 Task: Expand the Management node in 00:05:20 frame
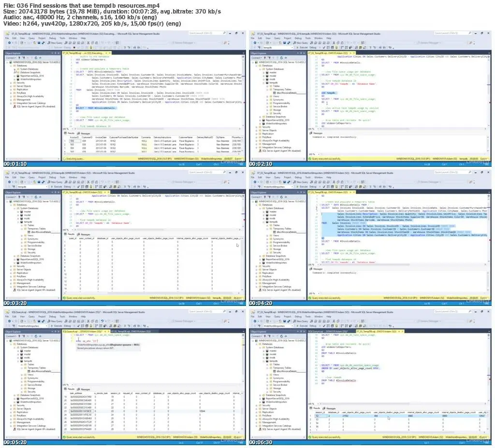coord(11,422)
